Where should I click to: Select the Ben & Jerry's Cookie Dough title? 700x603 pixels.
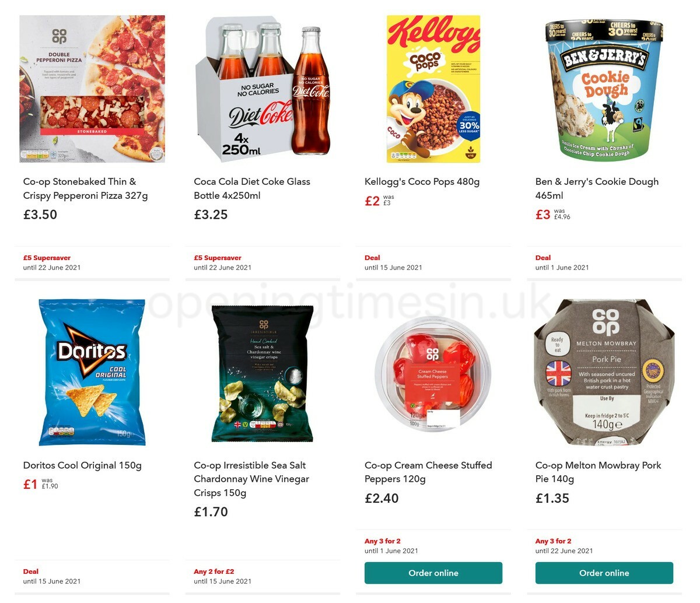[597, 188]
